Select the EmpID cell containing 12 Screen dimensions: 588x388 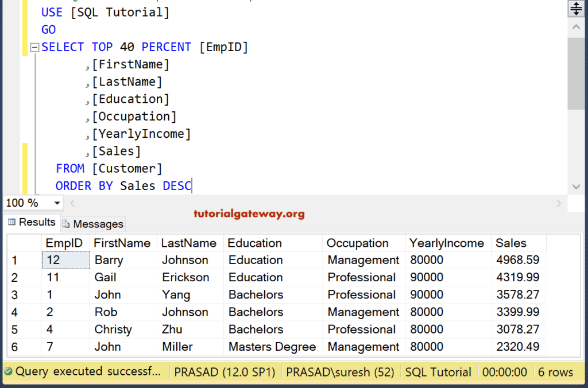pos(65,260)
